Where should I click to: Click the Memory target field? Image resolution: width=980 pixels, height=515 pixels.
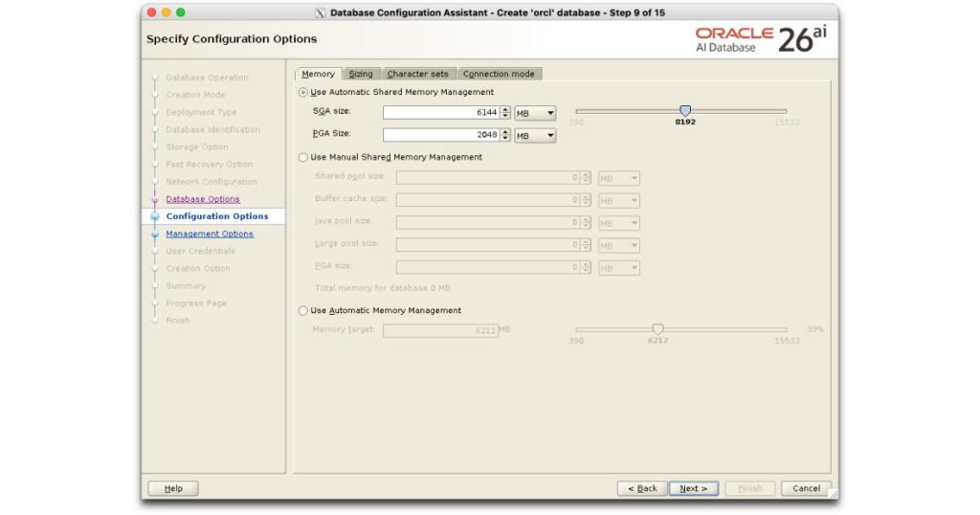[440, 330]
